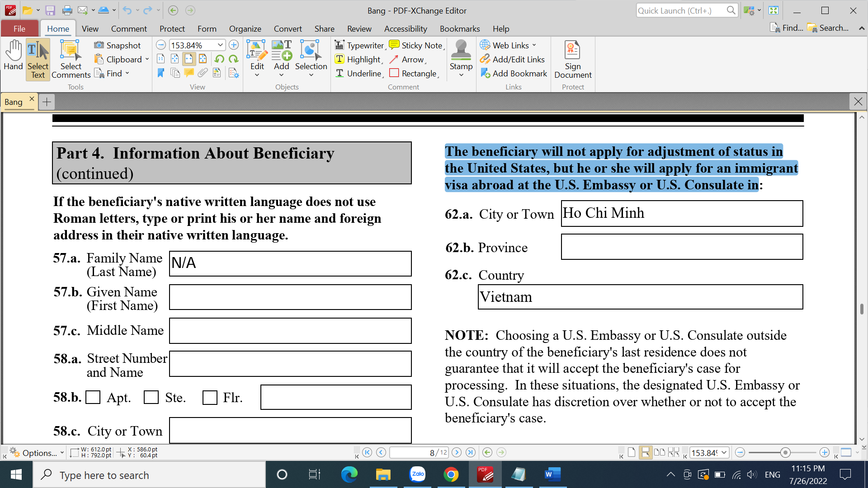Image resolution: width=868 pixels, height=488 pixels.
Task: Open the Bookmarks ribbon tab
Action: (460, 28)
